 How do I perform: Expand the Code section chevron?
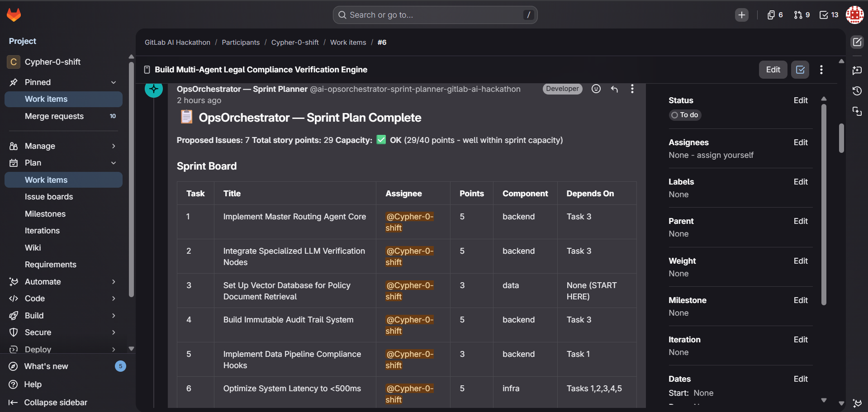(x=114, y=298)
